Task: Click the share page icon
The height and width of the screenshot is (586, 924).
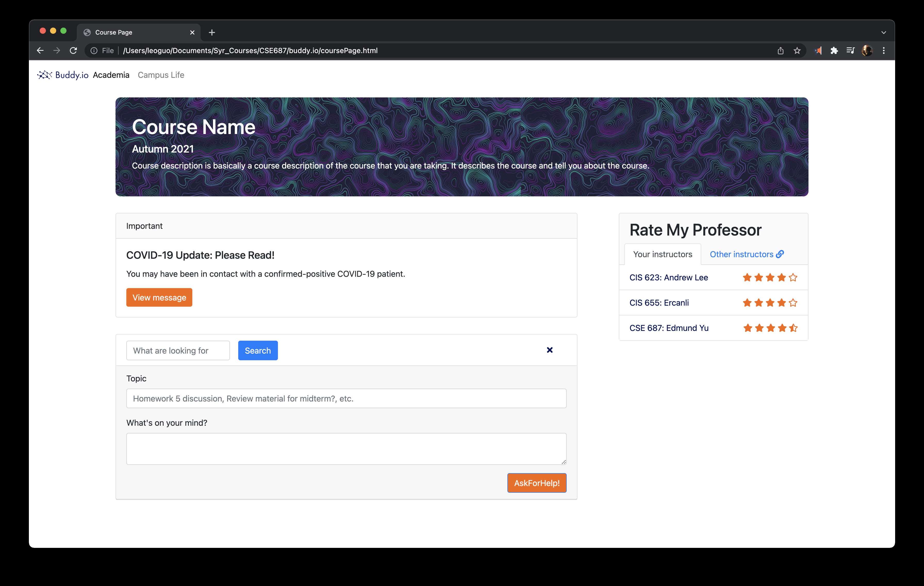Action: [780, 51]
